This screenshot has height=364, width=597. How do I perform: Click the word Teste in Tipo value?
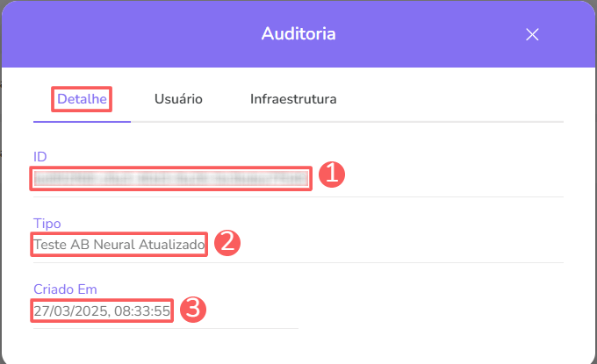(50, 244)
